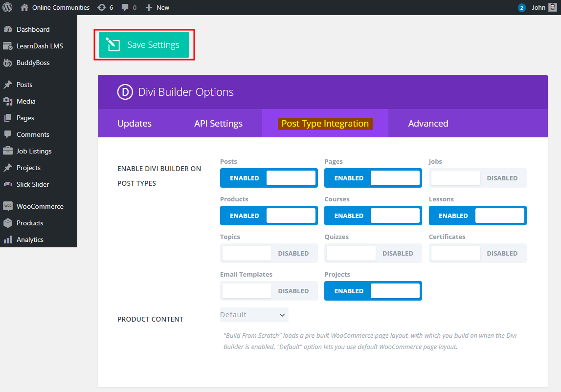Open the Product Content Default dropdown

254,315
